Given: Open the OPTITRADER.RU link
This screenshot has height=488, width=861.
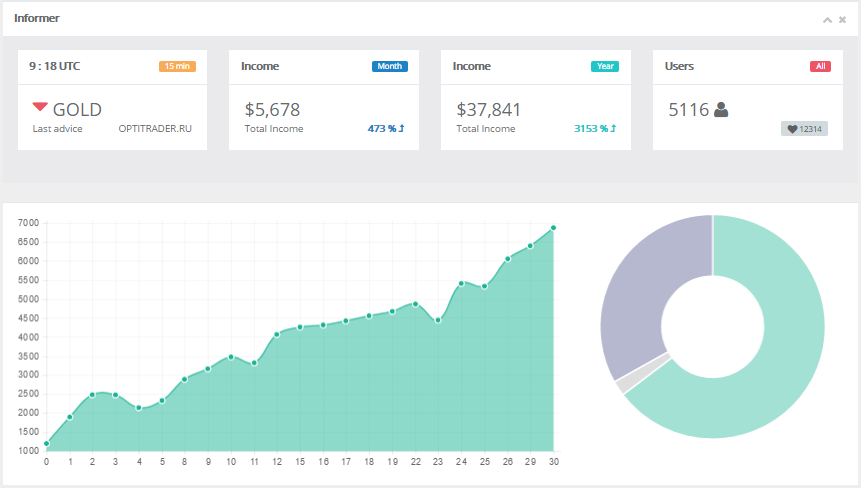Looking at the screenshot, I should 155,128.
